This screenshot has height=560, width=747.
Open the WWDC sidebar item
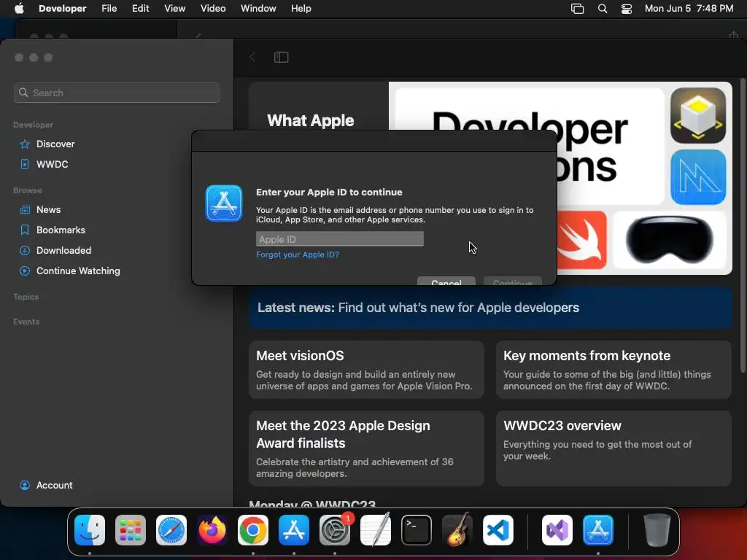point(52,164)
